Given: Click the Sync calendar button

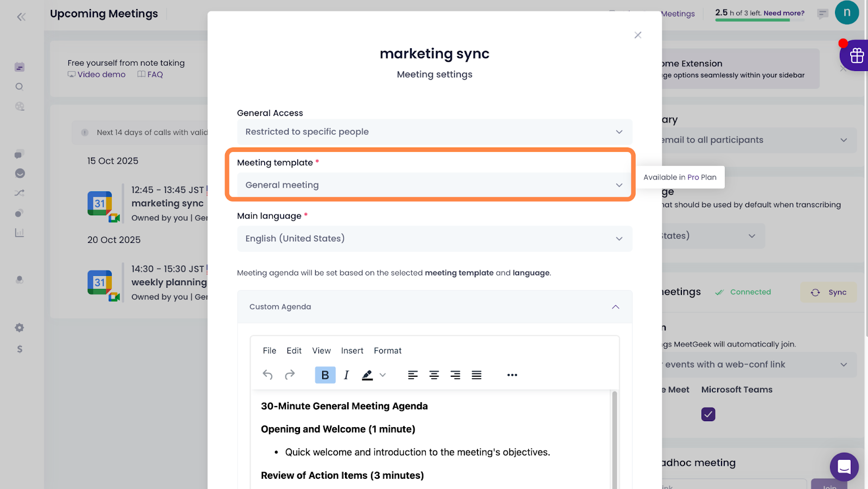Looking at the screenshot, I should (829, 292).
